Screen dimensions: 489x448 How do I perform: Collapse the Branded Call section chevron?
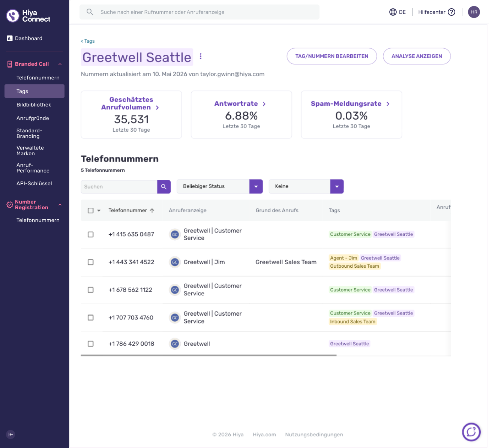60,64
